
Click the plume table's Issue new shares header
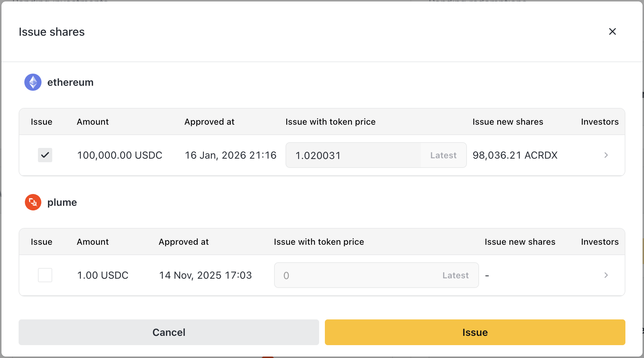pyautogui.click(x=520, y=242)
